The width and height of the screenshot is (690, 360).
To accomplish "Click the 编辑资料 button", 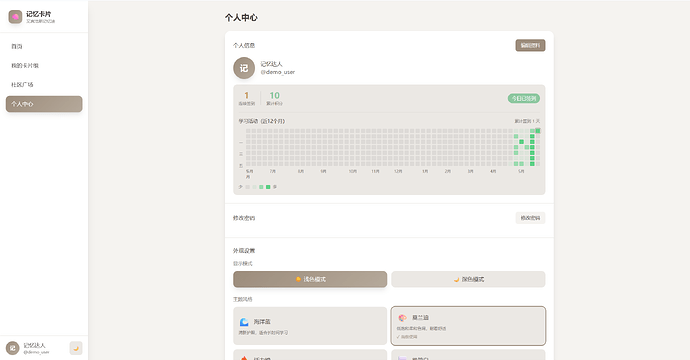I will click(x=530, y=45).
